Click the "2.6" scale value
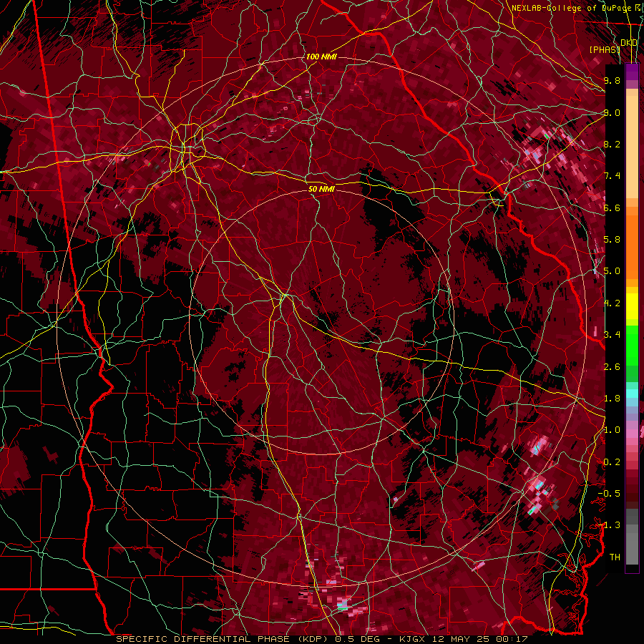This screenshot has height=644, width=644. [612, 366]
